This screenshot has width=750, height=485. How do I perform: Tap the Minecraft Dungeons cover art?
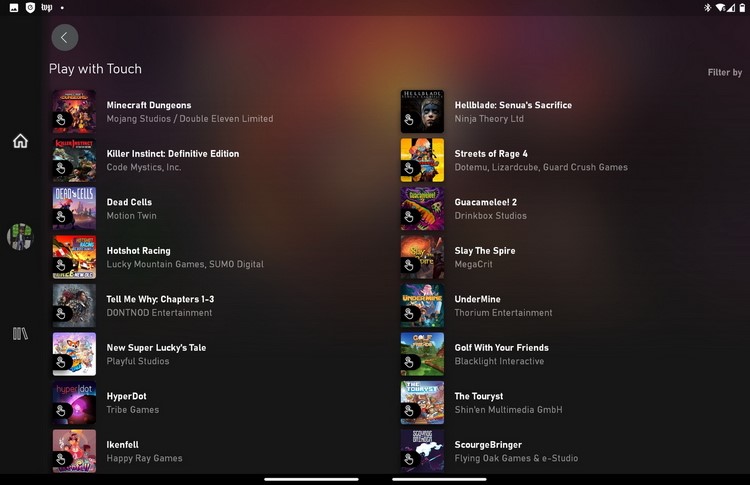pos(74,112)
